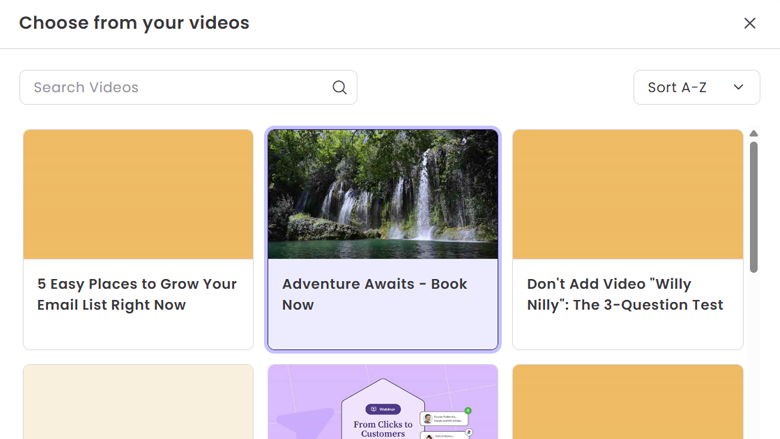Image resolution: width=780 pixels, height=439 pixels.
Task: Click the scrollbar up arrow
Action: [x=754, y=133]
